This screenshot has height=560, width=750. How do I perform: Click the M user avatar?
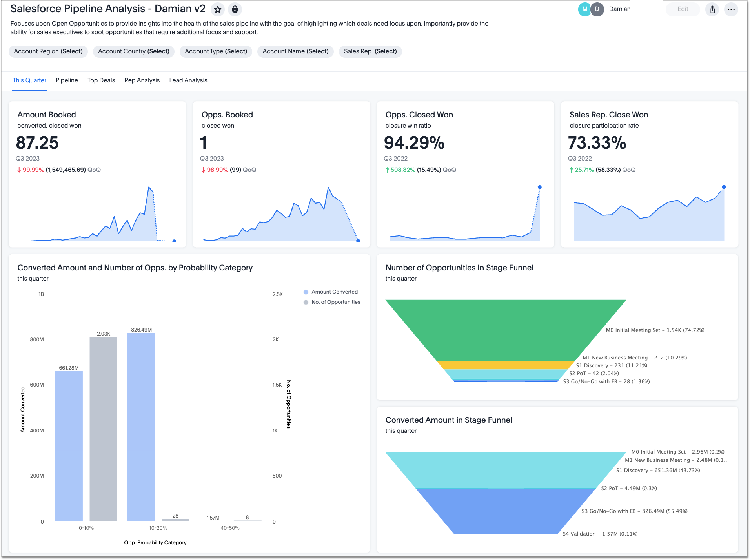coord(584,9)
